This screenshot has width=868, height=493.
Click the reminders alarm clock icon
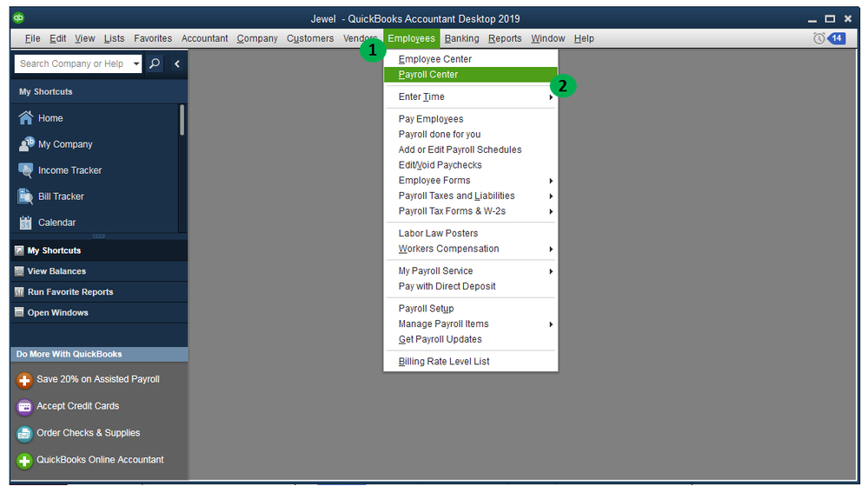click(x=818, y=38)
